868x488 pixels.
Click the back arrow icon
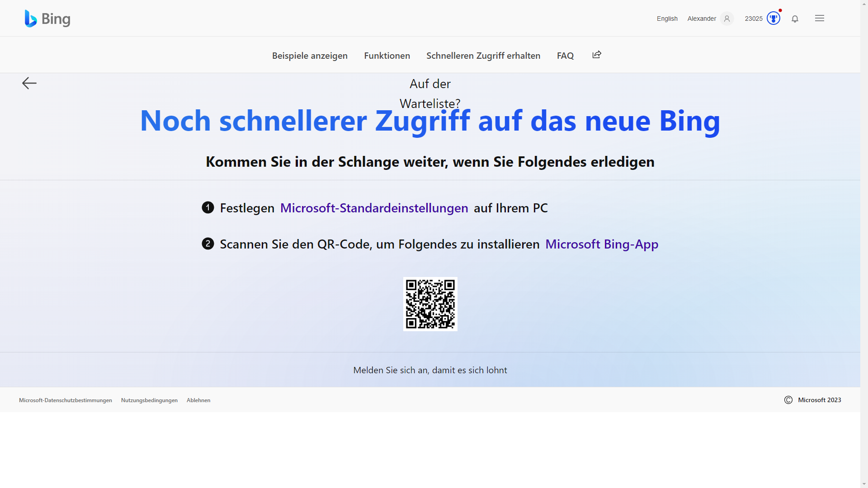(29, 83)
